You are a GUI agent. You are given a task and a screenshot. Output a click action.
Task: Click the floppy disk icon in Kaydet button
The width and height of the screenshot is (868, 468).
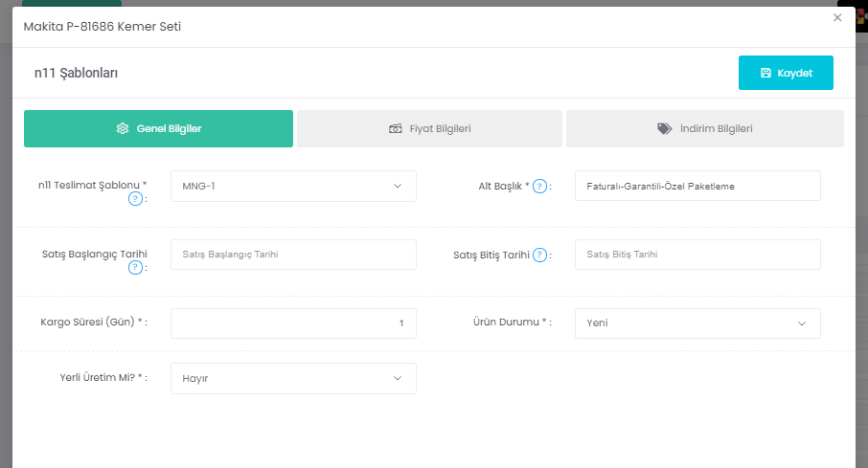[765, 73]
